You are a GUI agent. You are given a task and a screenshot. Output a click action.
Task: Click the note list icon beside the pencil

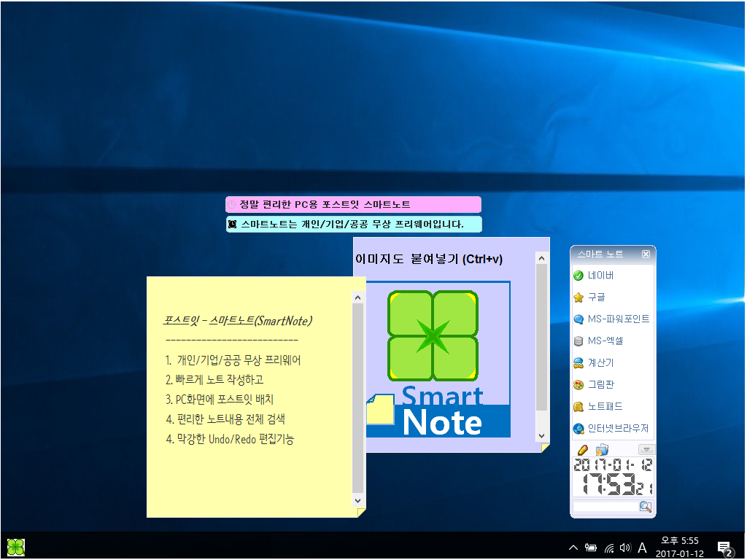tap(601, 449)
